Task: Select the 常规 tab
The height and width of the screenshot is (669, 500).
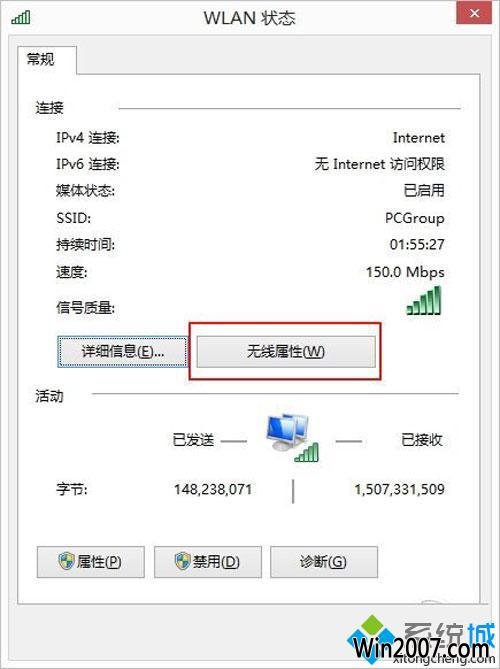Action: [41, 59]
